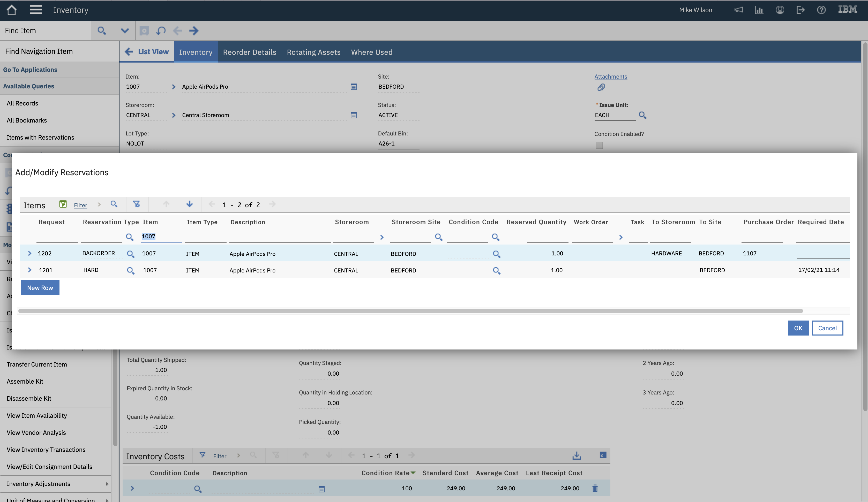The height and width of the screenshot is (502, 868).
Task: Click clear filter icon in Items toolbar
Action: [x=136, y=204]
